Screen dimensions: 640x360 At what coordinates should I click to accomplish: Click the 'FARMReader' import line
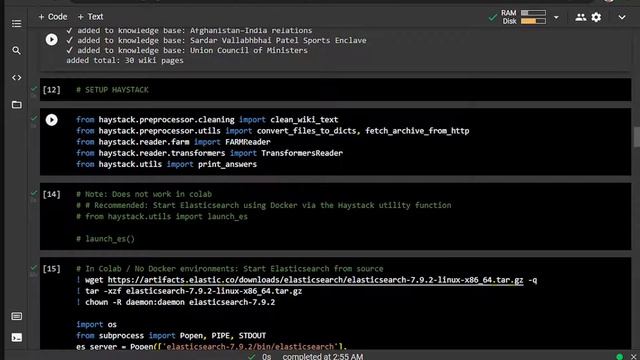point(173,142)
